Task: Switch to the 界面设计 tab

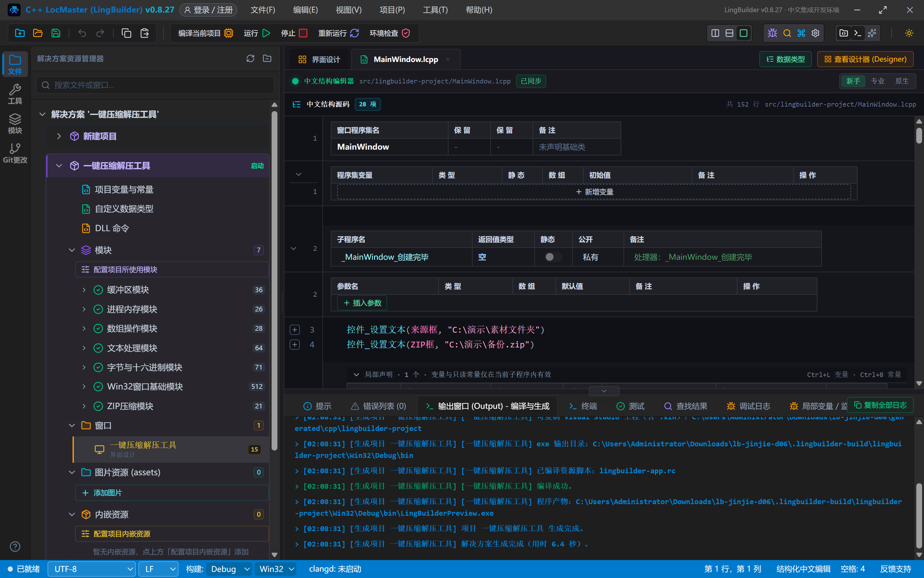Action: 319,59
